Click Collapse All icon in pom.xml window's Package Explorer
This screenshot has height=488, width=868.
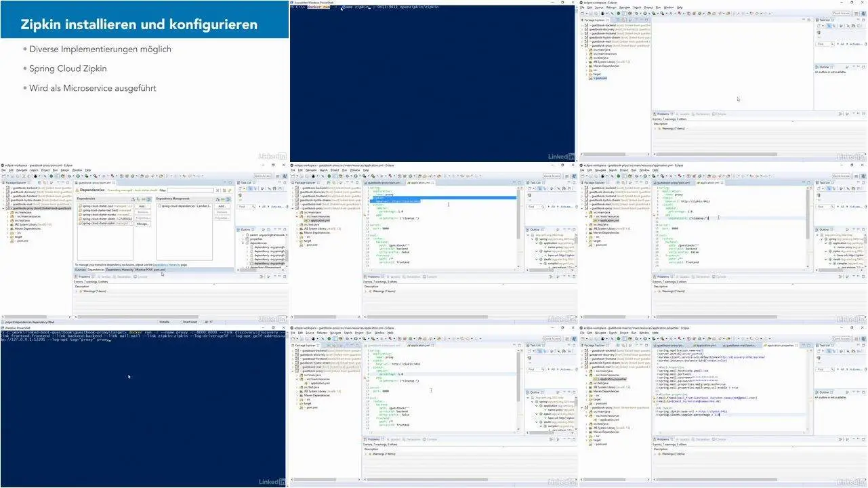[39, 183]
